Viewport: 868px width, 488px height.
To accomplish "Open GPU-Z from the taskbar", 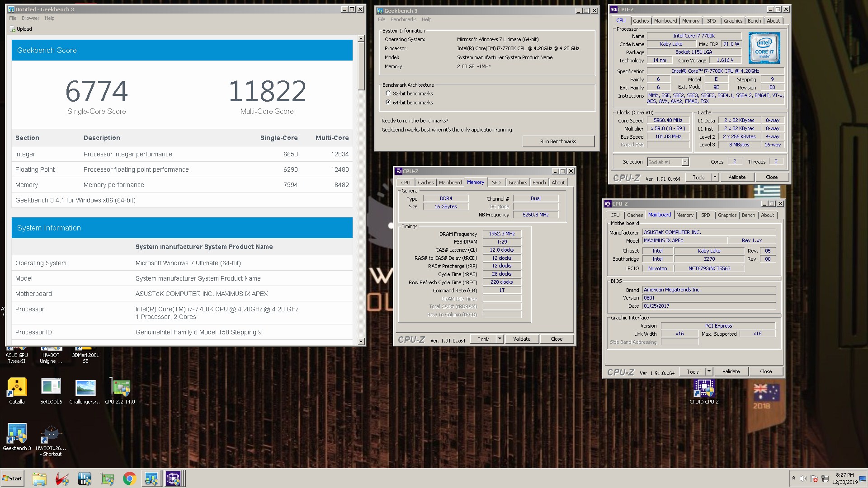I will click(x=107, y=479).
